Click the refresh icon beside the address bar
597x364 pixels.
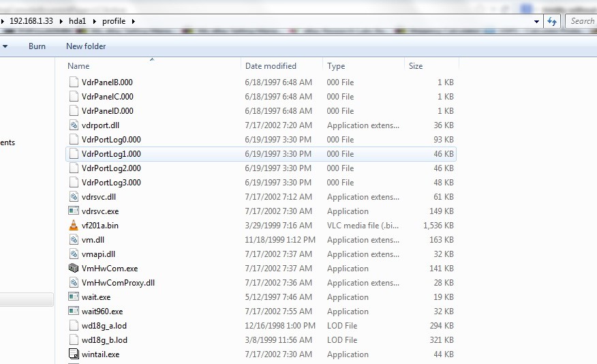point(552,21)
